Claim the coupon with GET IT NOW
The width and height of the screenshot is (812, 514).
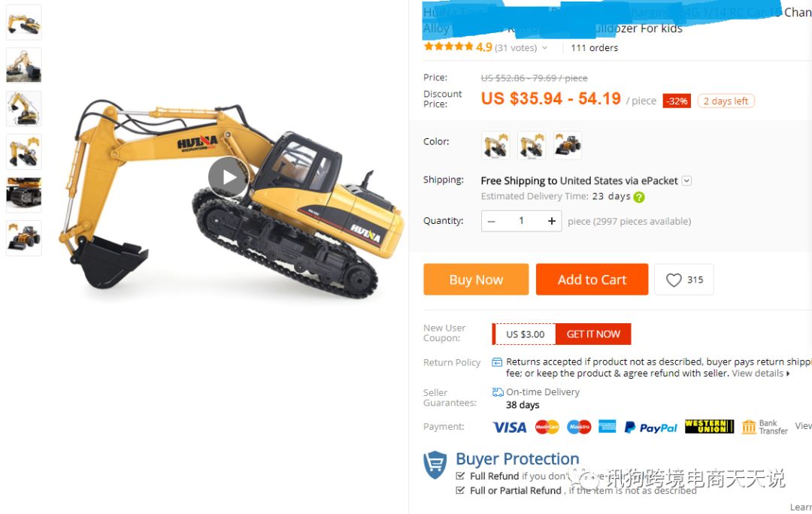click(x=593, y=334)
